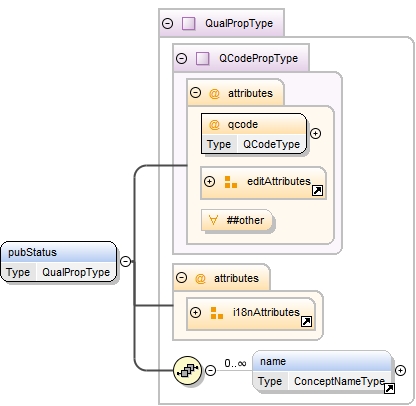The width and height of the screenshot is (416, 406).
Task: Follow the ConceptNameType reference arrow icon
Action: tap(389, 388)
